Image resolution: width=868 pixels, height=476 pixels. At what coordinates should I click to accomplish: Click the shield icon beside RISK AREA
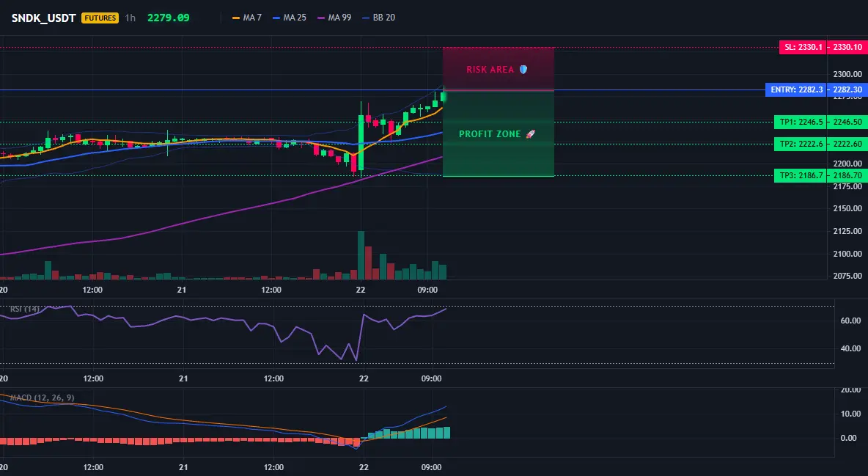coord(523,70)
